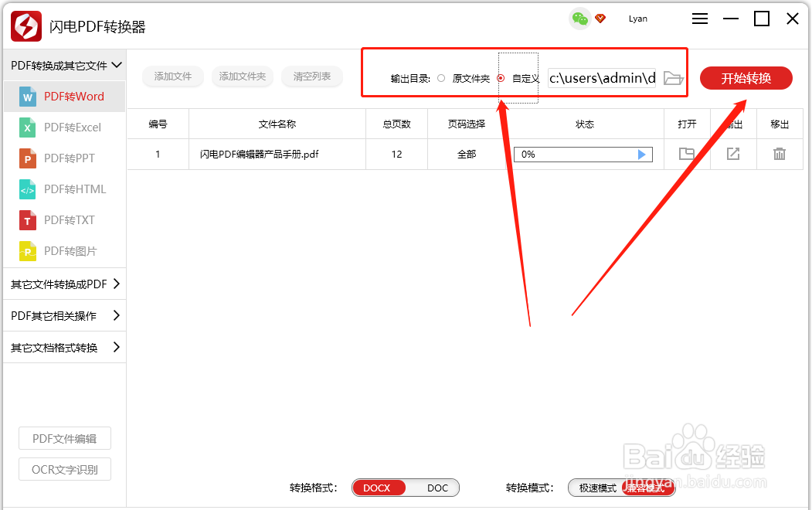Click the PDF转TXT T icon
812x510 pixels.
28,220
